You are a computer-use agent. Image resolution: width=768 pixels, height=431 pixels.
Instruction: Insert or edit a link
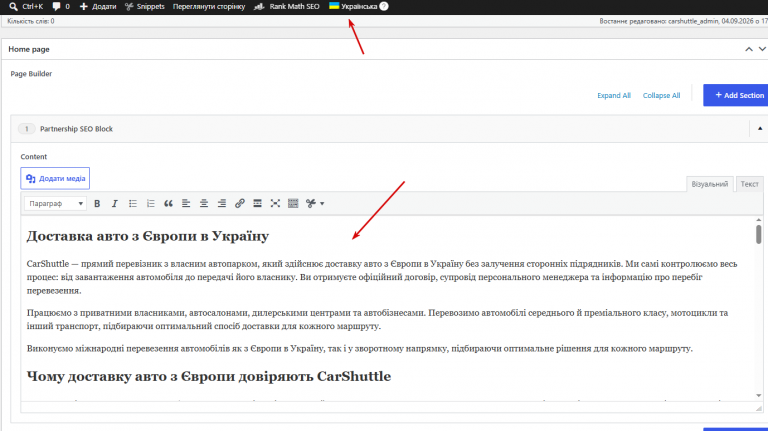point(240,203)
